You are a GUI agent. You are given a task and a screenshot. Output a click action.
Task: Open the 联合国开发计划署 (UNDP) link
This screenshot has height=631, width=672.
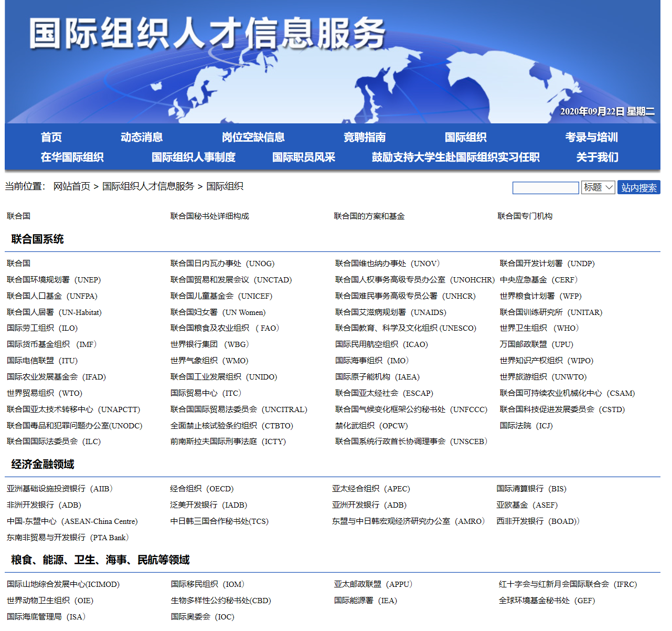point(547,264)
